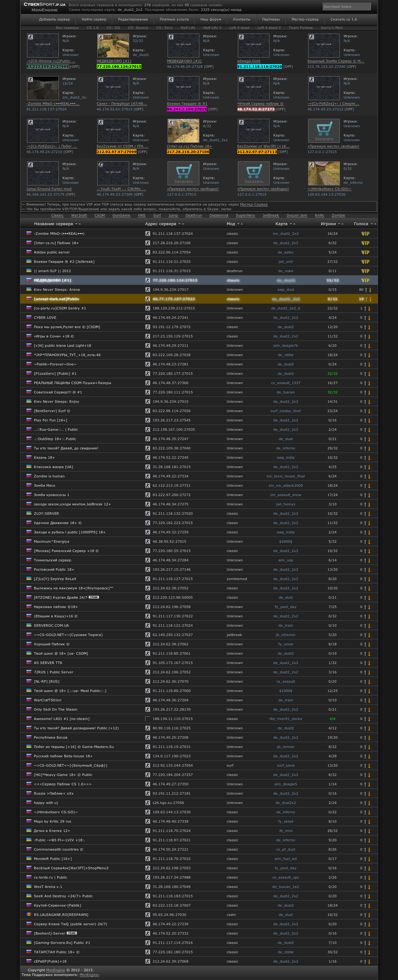
Task: Click the STEAM badge on [RTZONE] Курган Драйв row
Action: (94, 597)
